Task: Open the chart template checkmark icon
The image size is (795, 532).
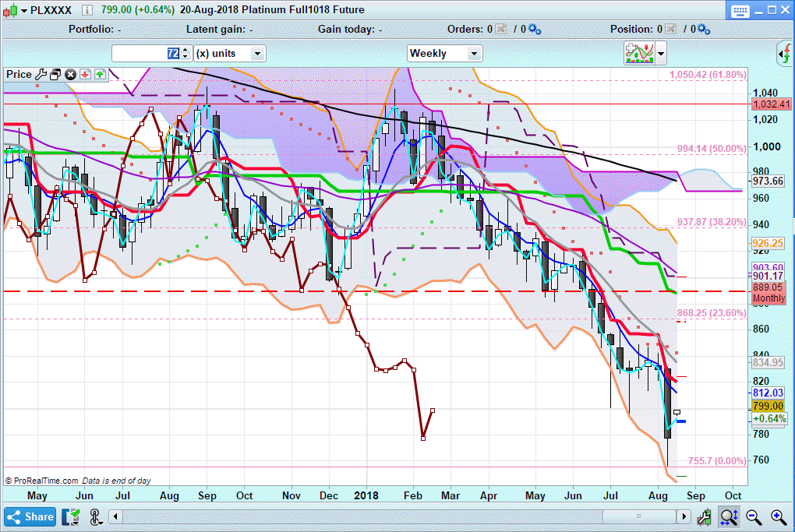Action: [72, 516]
